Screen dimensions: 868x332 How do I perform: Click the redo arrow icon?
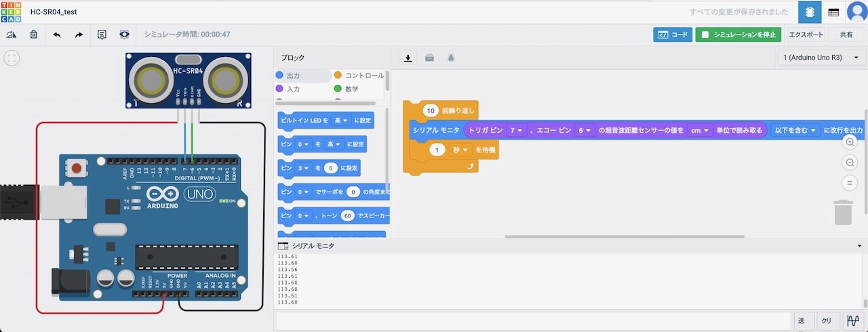tap(79, 35)
